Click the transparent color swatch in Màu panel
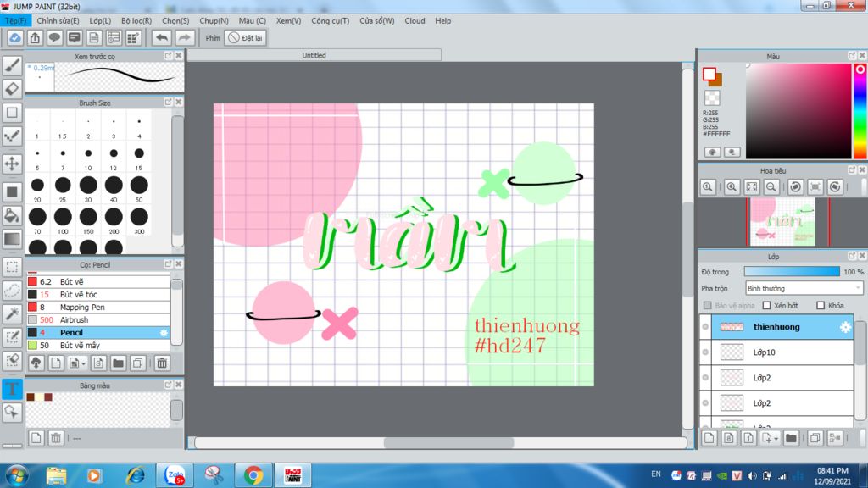Image resolution: width=868 pixels, height=488 pixels. (x=712, y=98)
